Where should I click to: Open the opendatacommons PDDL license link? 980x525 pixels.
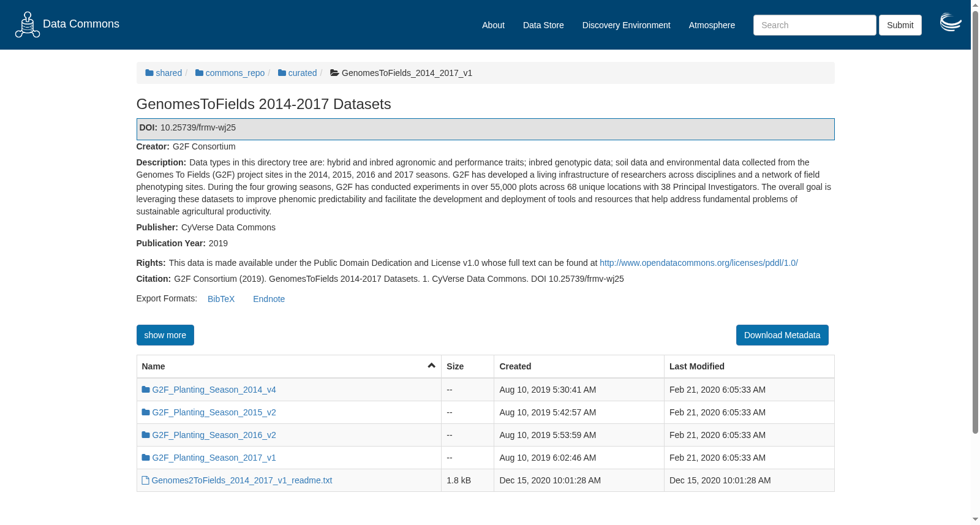(699, 263)
